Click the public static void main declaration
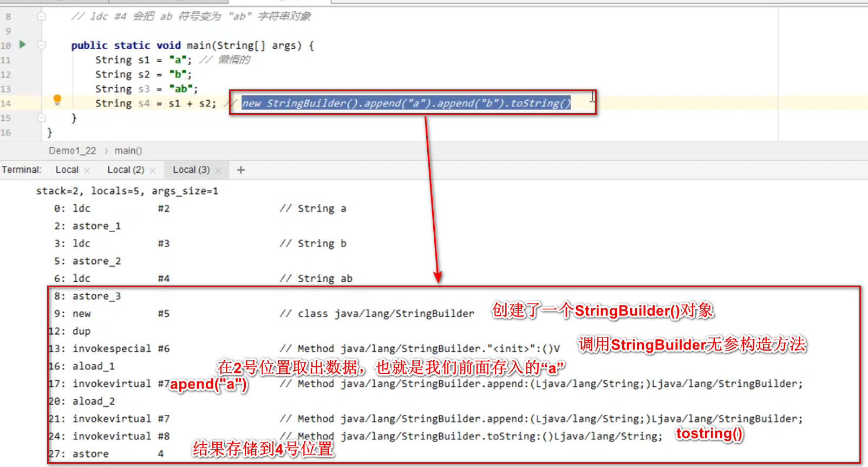 coord(192,46)
